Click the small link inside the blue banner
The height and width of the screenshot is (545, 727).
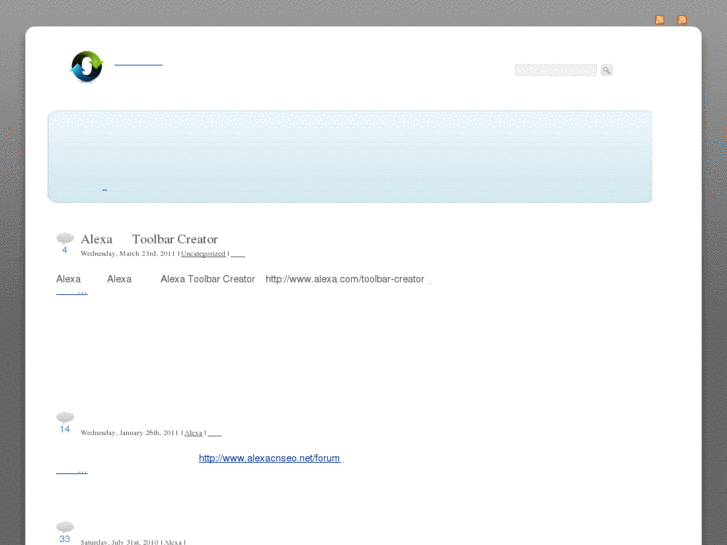[105, 189]
